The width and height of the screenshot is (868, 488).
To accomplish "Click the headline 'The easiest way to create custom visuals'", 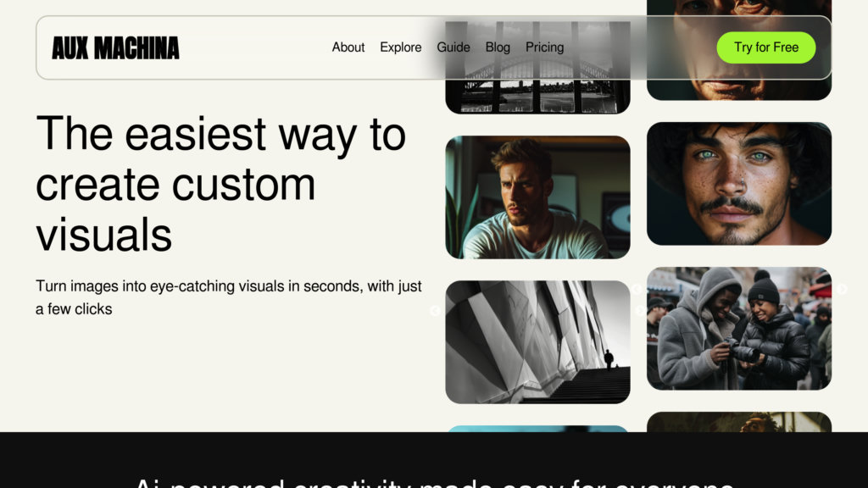I will pos(221,184).
